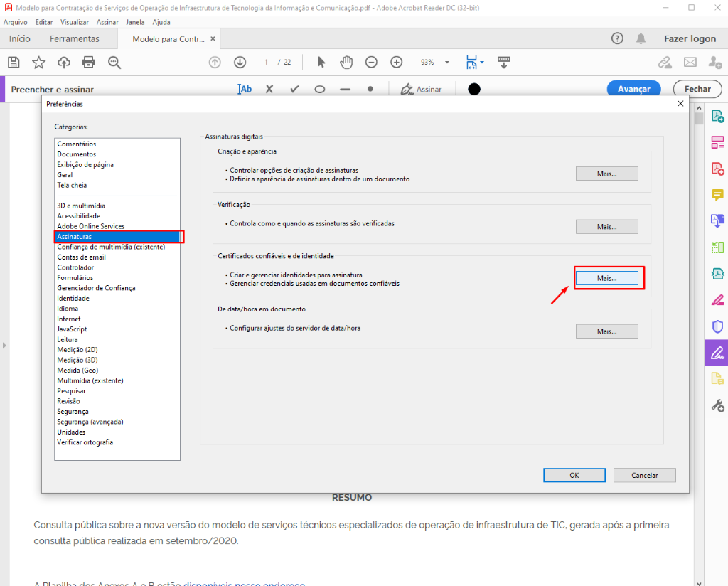Screen dimensions: 728x586
Task: Expand the collapsed left navigation pane
Action: pyautogui.click(x=4, y=345)
